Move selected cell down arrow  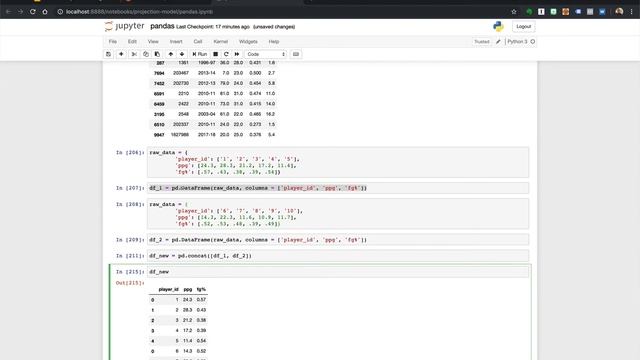182,54
